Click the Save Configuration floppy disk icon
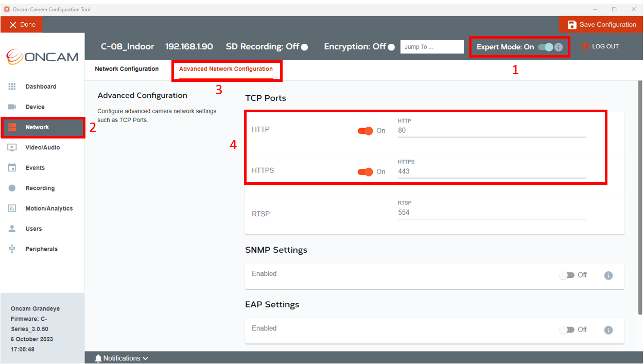644x364 pixels. click(x=572, y=25)
